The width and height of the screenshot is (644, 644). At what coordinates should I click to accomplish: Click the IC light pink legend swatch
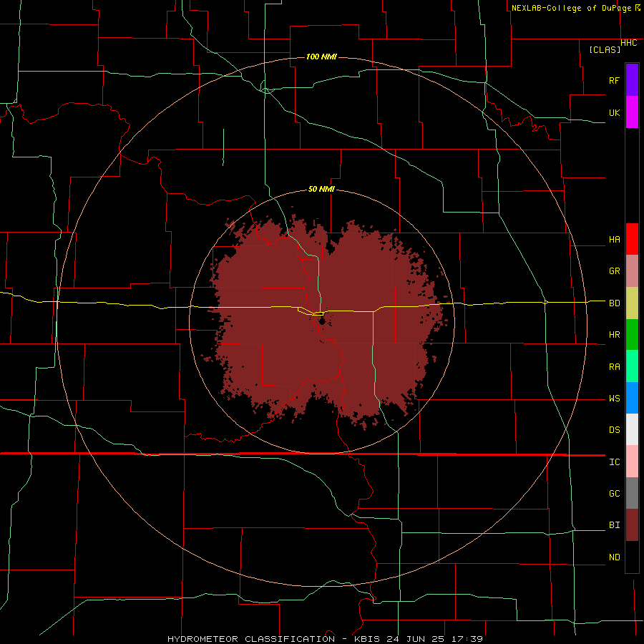[x=632, y=462]
